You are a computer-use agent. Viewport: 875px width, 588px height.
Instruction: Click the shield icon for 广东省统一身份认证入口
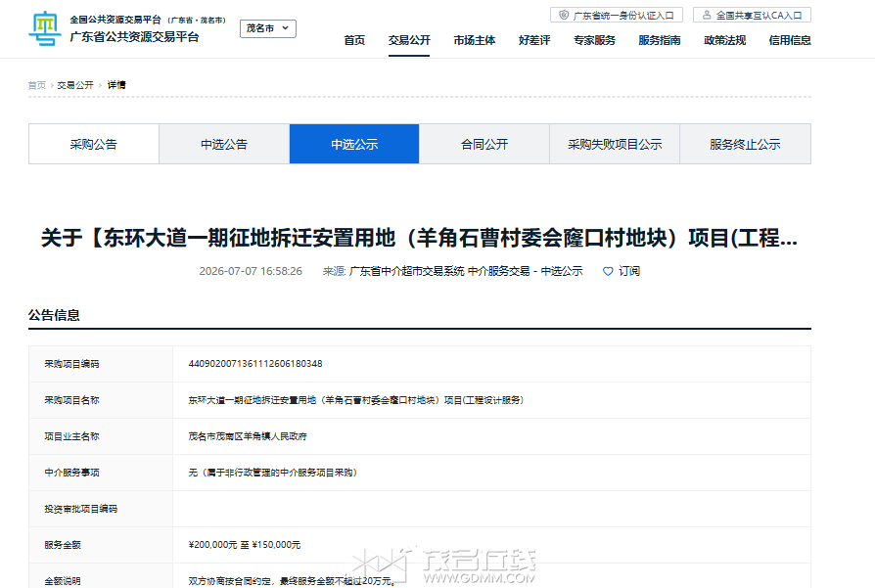pyautogui.click(x=564, y=15)
